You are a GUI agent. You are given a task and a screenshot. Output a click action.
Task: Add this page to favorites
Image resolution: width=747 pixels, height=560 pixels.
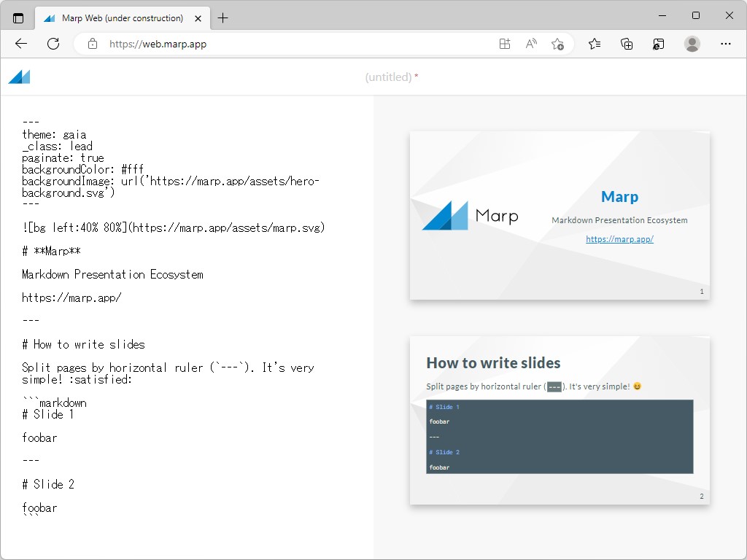557,44
